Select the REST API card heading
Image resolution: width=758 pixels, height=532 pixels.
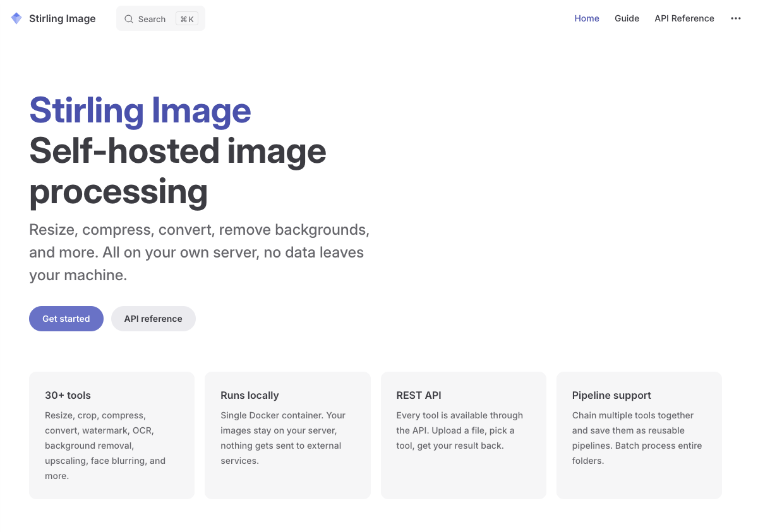coord(419,395)
